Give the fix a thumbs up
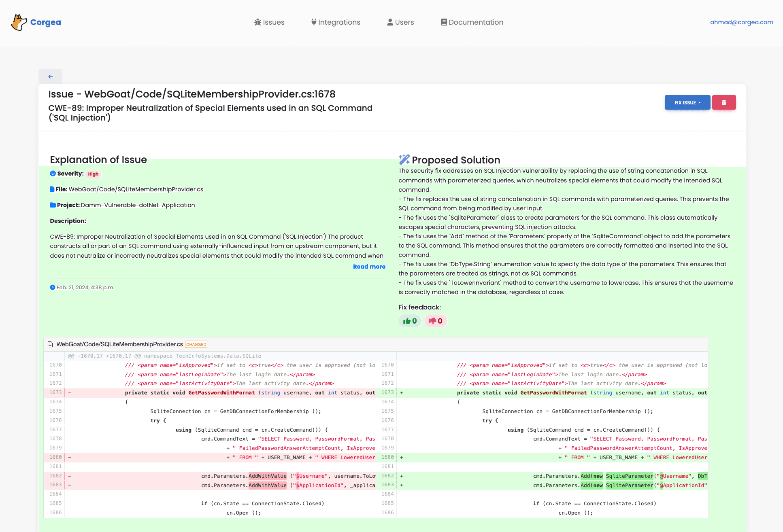This screenshot has width=783, height=532. tap(410, 321)
